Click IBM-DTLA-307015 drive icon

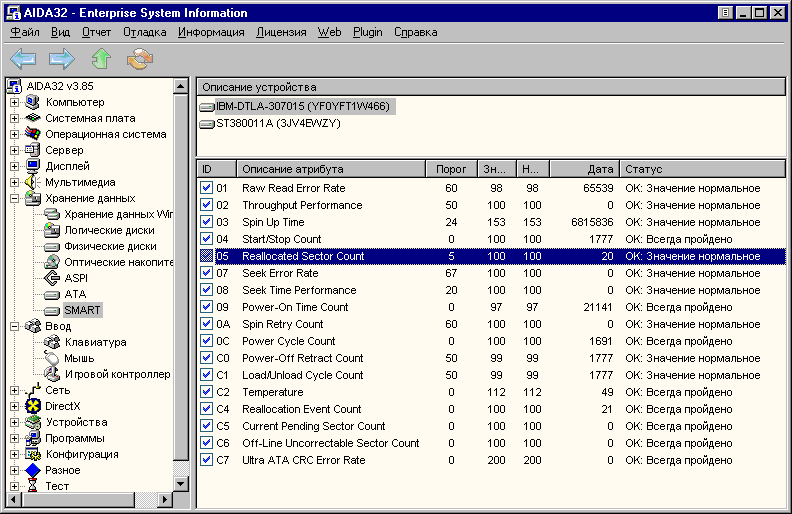(x=207, y=107)
